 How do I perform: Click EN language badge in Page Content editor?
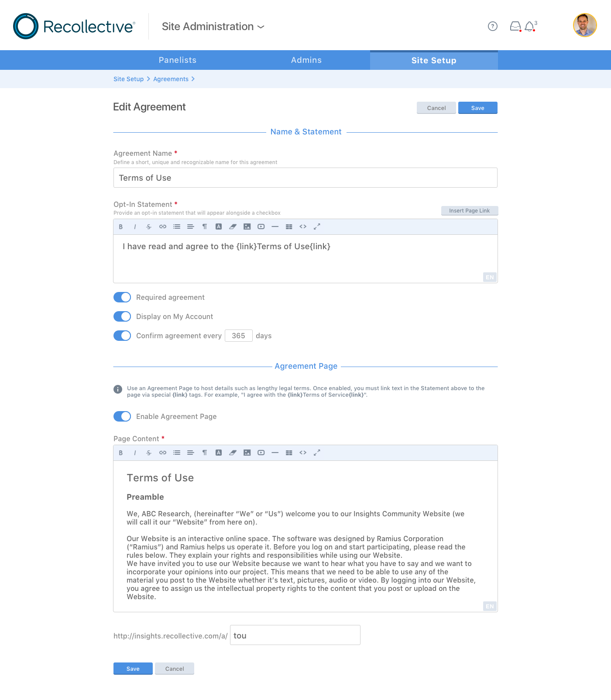490,606
